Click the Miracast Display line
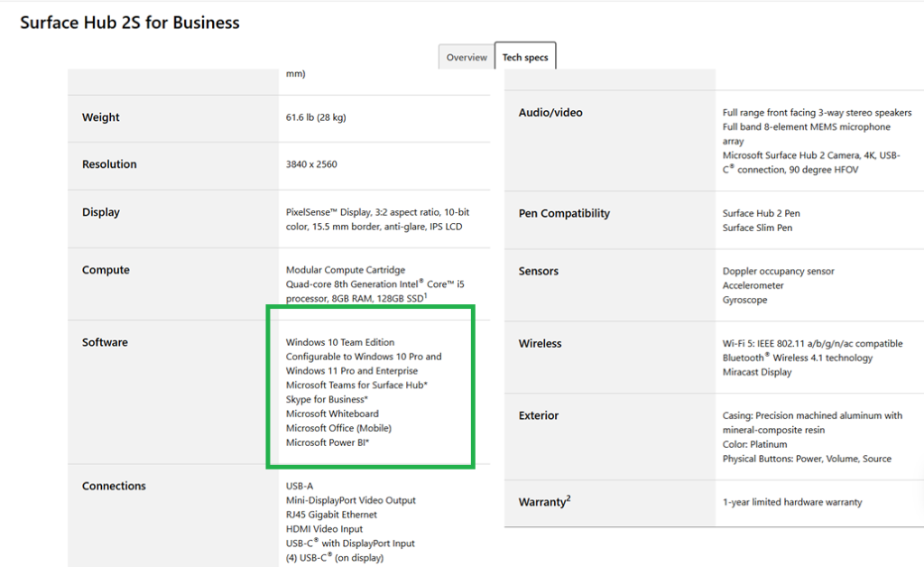Image resolution: width=924 pixels, height=567 pixels. [757, 373]
